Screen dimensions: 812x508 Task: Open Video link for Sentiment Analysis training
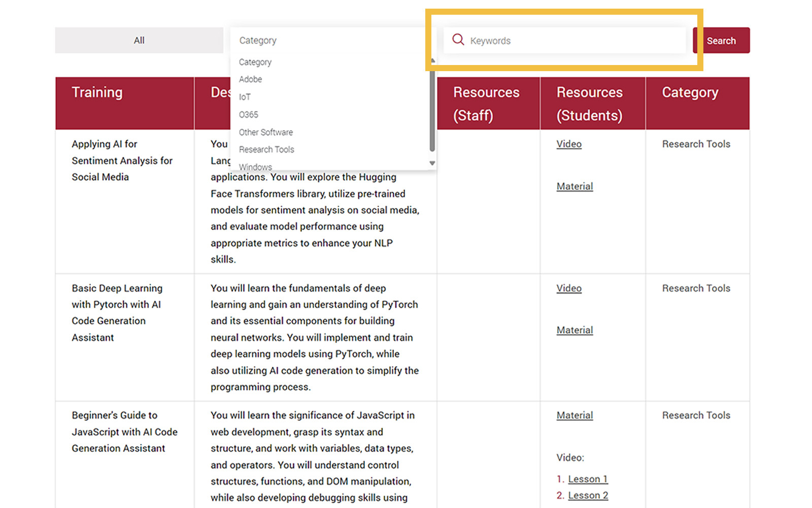pyautogui.click(x=569, y=144)
